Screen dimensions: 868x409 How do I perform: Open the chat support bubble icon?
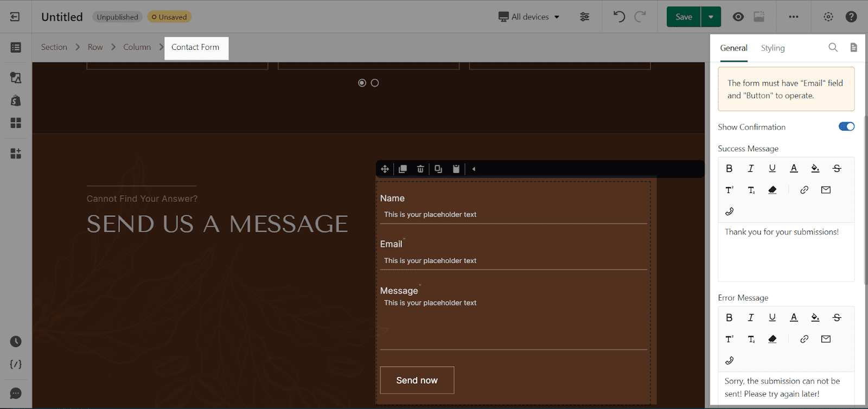pyautogui.click(x=16, y=393)
